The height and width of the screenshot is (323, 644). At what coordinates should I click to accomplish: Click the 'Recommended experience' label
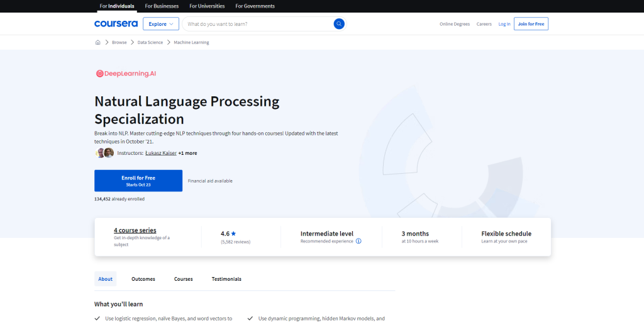coord(327,241)
